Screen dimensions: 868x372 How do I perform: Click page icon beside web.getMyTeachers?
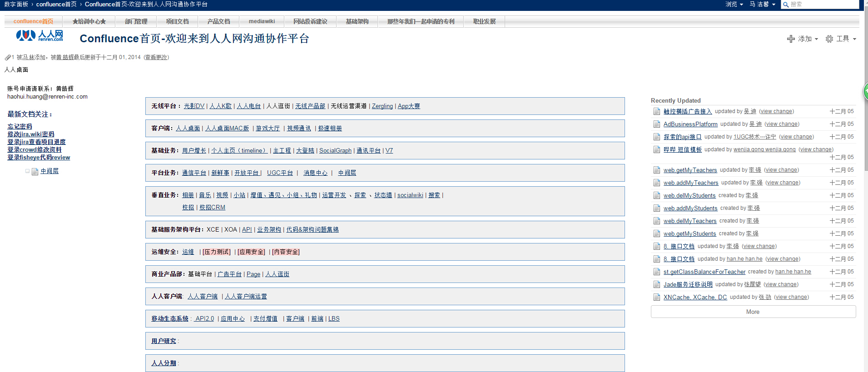656,170
